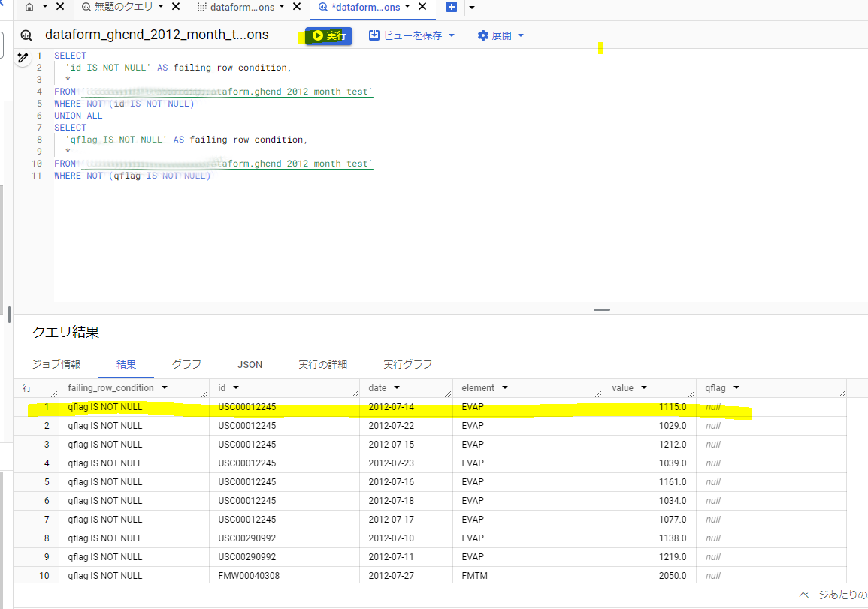868x609 pixels.
Task: Switch to the 無題のクエリ tab
Action: (117, 7)
